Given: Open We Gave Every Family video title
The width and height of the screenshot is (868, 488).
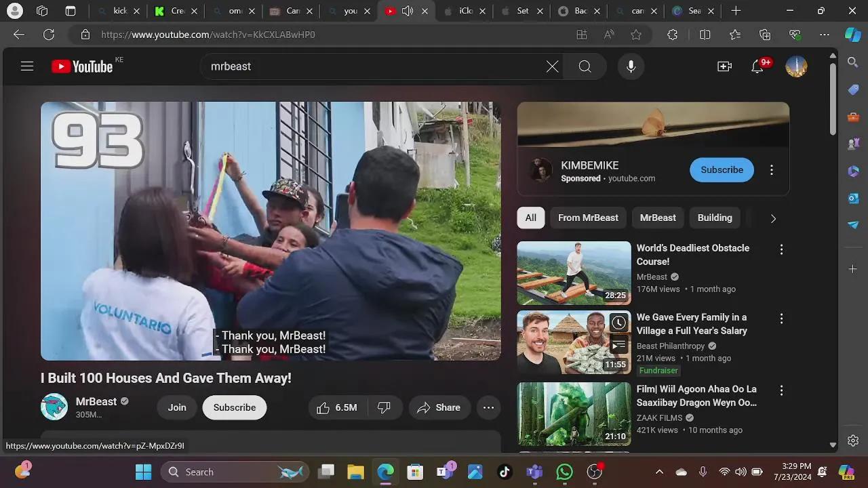Looking at the screenshot, I should 692,324.
